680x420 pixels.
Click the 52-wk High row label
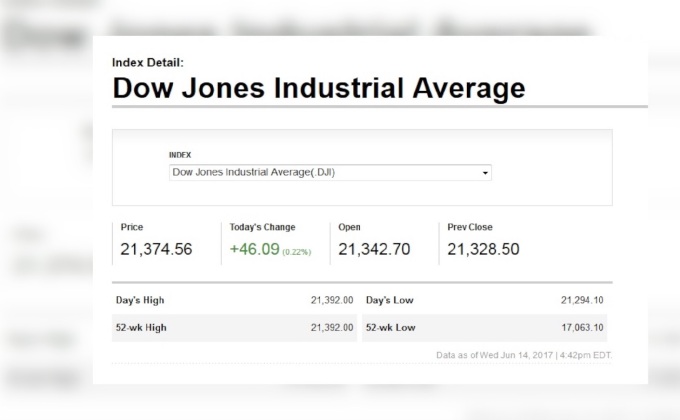141,327
